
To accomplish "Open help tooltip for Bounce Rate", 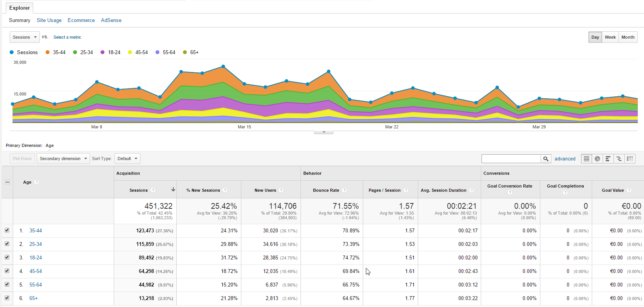I will pos(344,190).
